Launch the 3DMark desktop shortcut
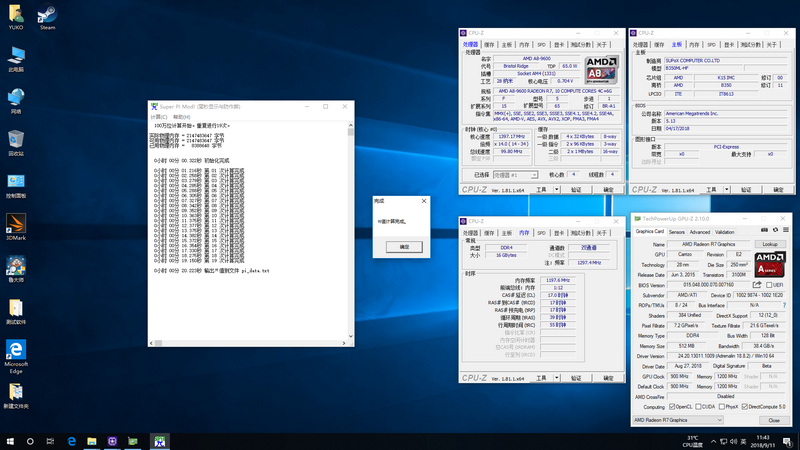The image size is (800, 450). (16, 228)
